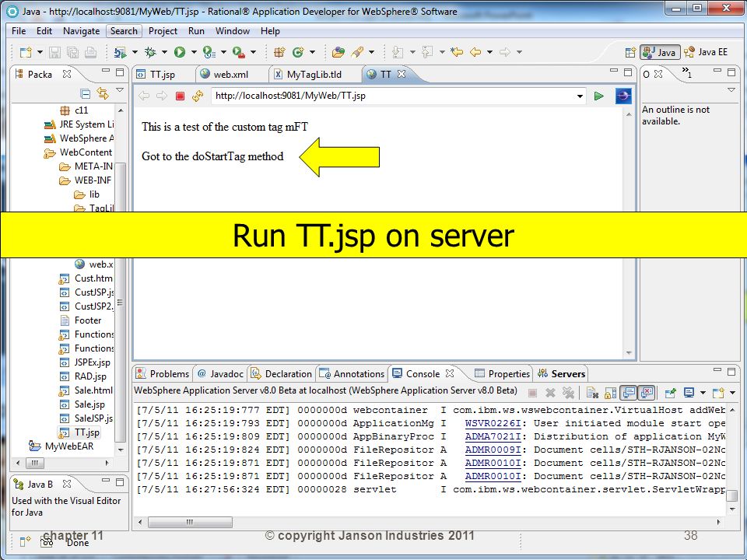Viewport: 747px width, 560px height.
Task: Close the Console view tab
Action: (450, 373)
